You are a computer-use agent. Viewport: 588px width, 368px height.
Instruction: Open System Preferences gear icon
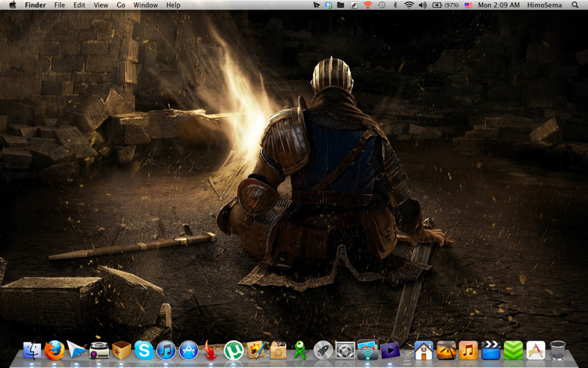(345, 351)
